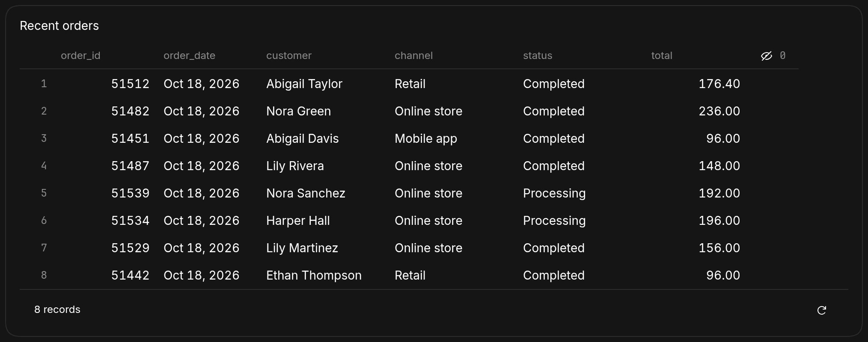868x342 pixels.
Task: Click the total value 148.00
Action: point(719,166)
